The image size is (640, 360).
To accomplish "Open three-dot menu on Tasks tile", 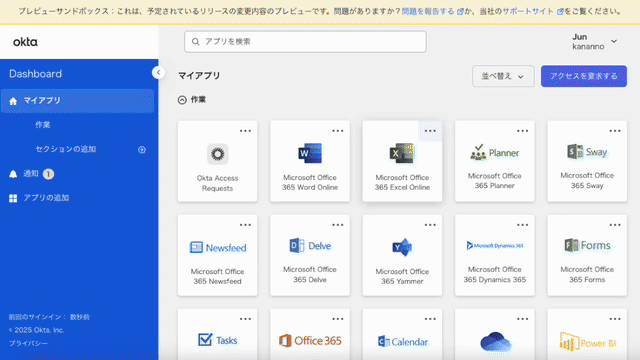I will point(245,319).
